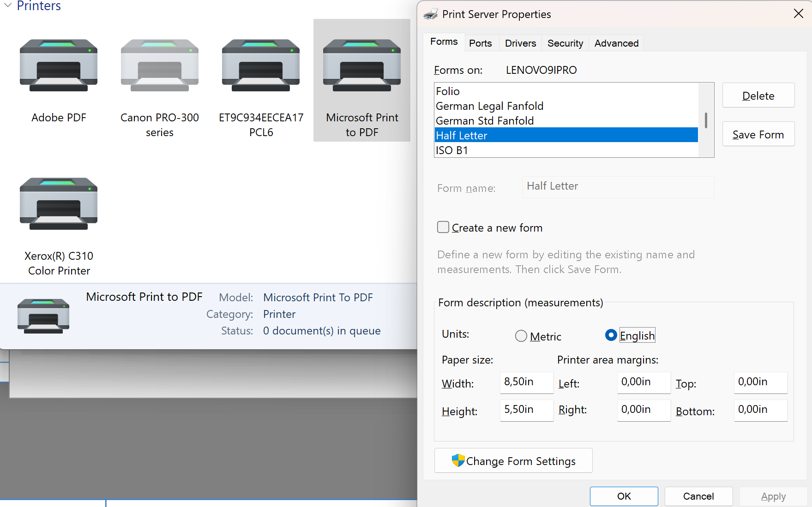812x507 pixels.
Task: Click the Print Server Properties title bar icon
Action: (431, 14)
